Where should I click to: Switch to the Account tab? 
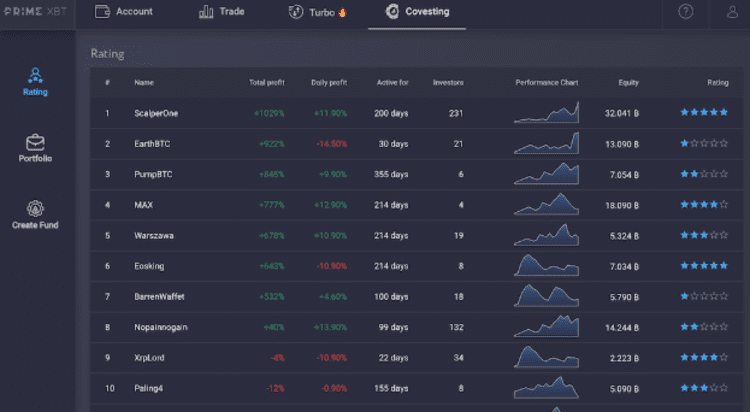click(124, 12)
